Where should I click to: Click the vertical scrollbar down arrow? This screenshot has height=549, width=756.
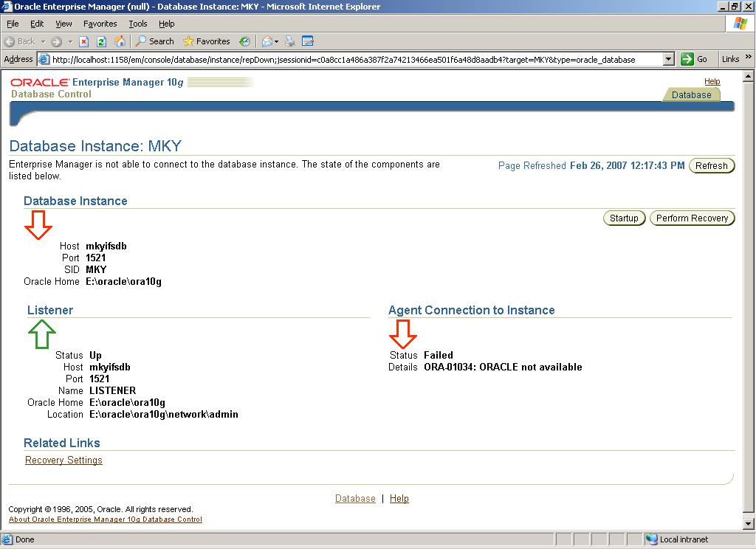point(749,523)
